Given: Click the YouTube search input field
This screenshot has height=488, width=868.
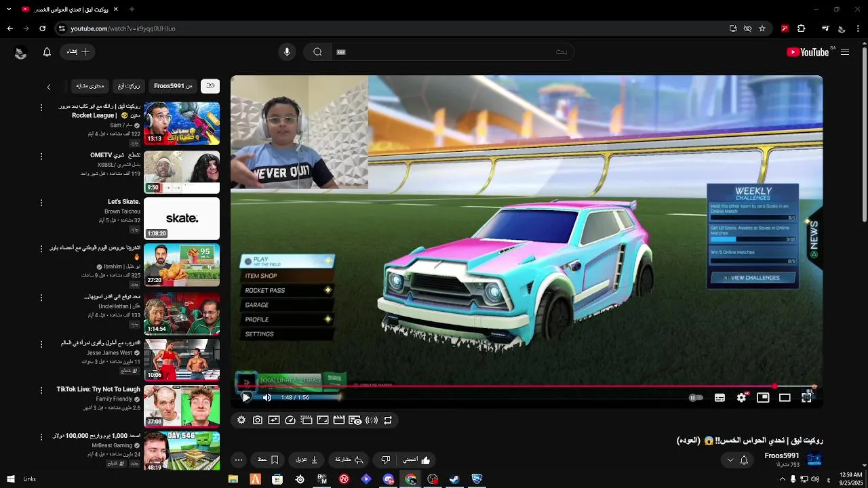Looking at the screenshot, I should pos(453,52).
